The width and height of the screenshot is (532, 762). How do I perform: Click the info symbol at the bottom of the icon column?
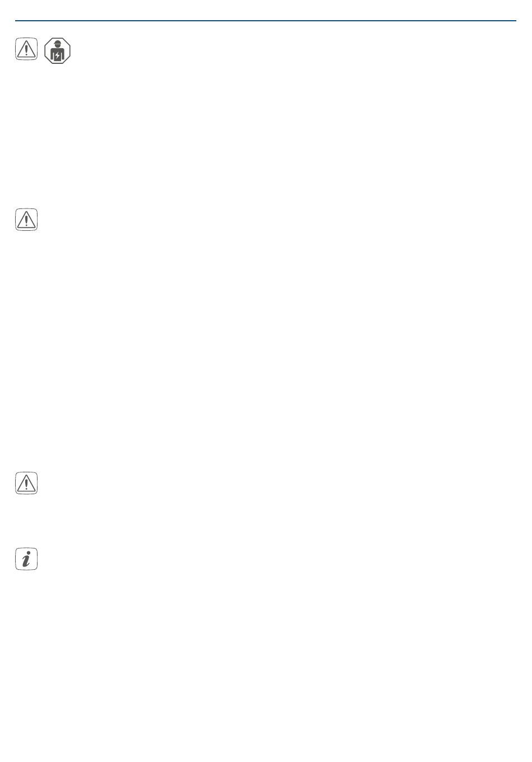[x=26, y=559]
